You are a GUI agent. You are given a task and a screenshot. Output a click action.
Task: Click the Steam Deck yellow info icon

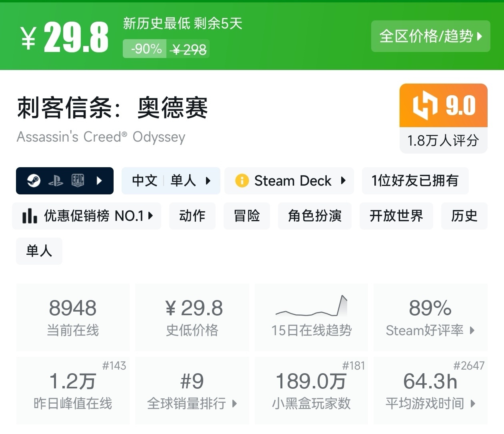[242, 181]
